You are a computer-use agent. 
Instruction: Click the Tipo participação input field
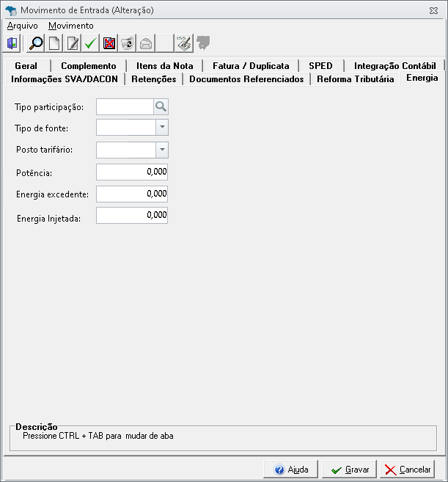click(125, 106)
